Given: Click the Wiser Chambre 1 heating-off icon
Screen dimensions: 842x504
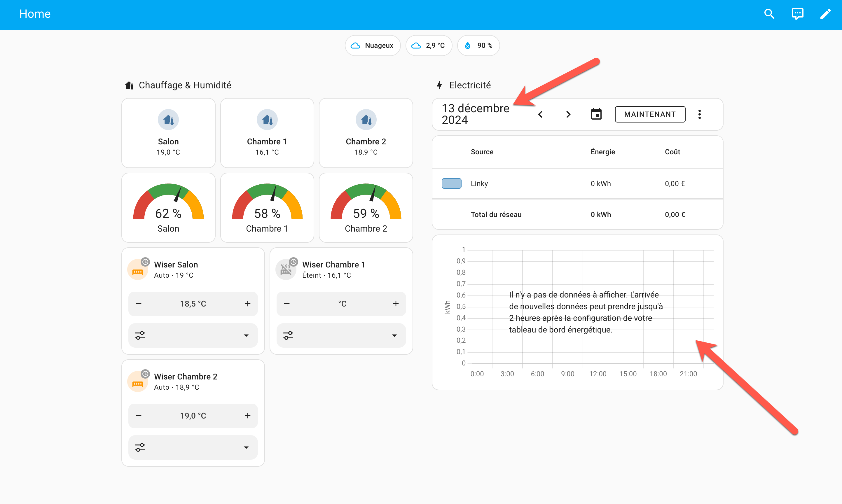Looking at the screenshot, I should [x=286, y=270].
